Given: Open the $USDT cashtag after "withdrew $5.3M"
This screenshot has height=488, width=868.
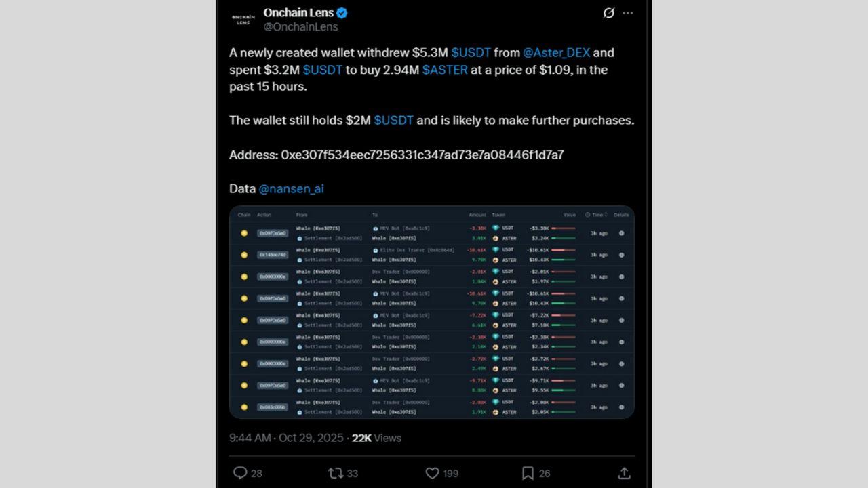Looking at the screenshot, I should point(471,52).
